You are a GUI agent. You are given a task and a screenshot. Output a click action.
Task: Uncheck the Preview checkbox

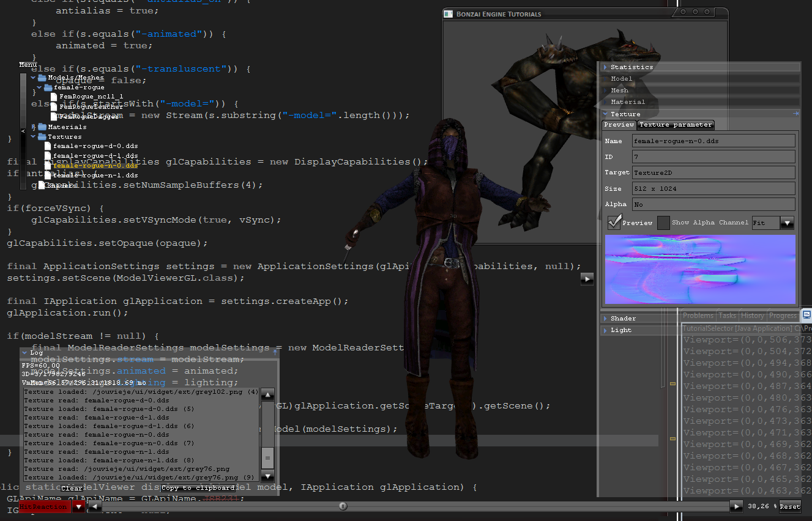coord(614,223)
